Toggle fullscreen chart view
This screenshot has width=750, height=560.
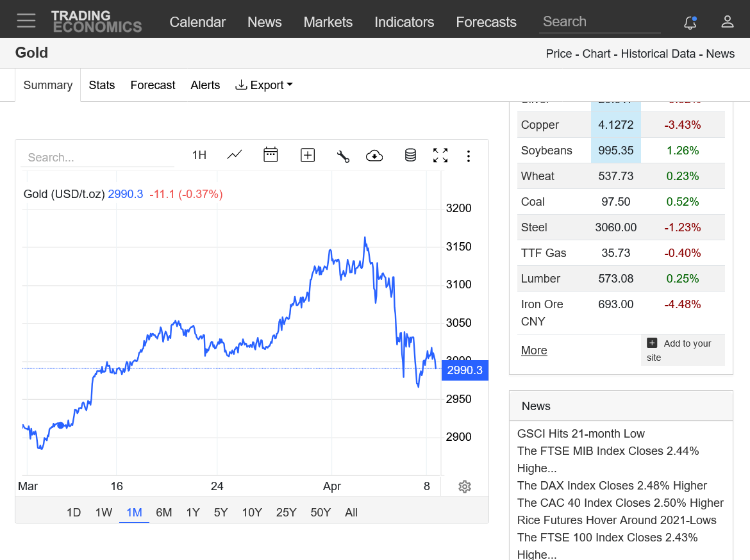440,155
